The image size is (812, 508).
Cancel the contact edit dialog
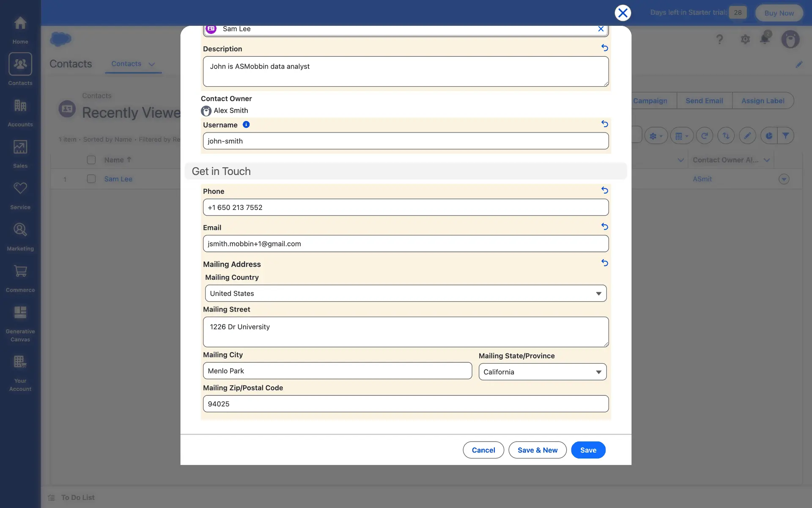[x=483, y=450]
